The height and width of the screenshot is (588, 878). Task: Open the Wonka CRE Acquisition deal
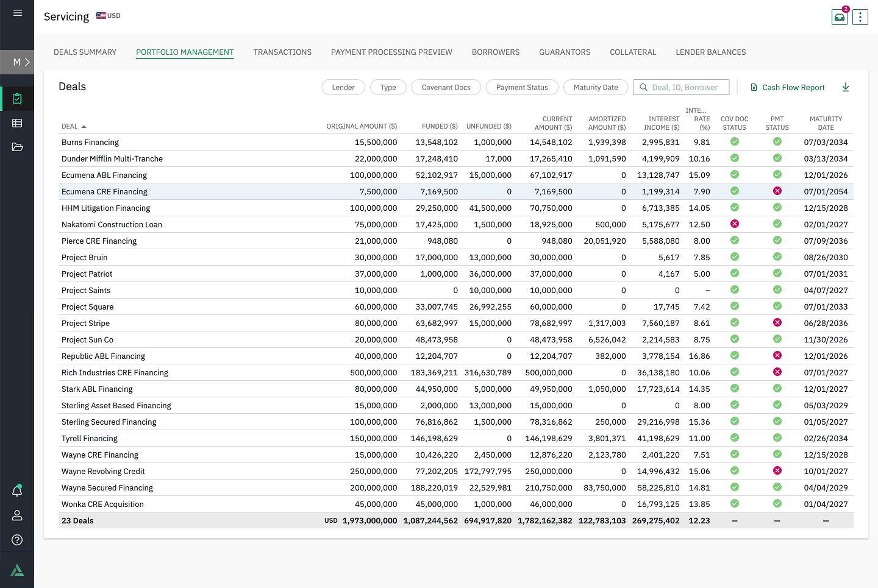(102, 504)
